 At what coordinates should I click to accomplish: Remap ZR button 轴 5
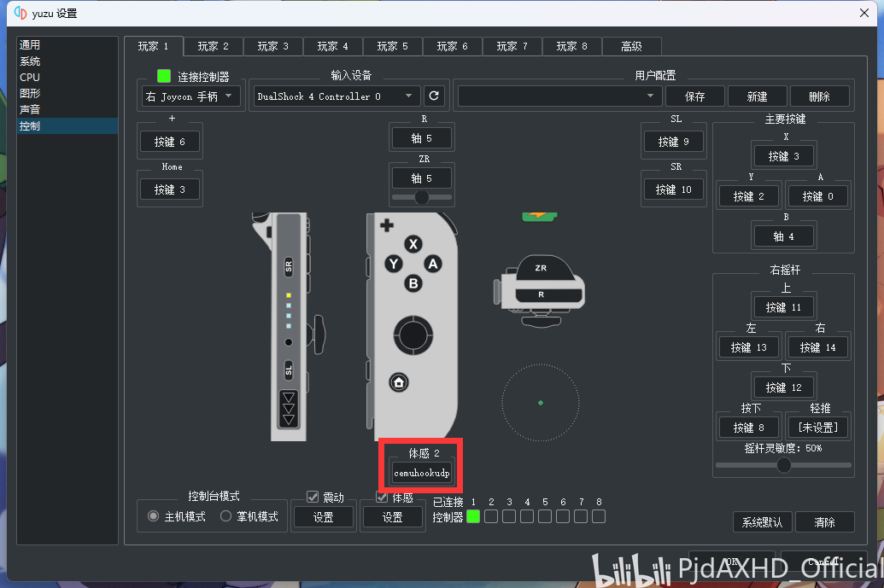(422, 178)
